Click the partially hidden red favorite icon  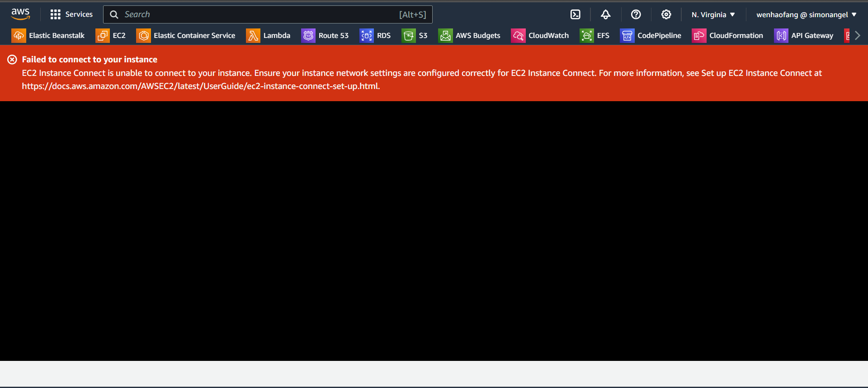847,35
